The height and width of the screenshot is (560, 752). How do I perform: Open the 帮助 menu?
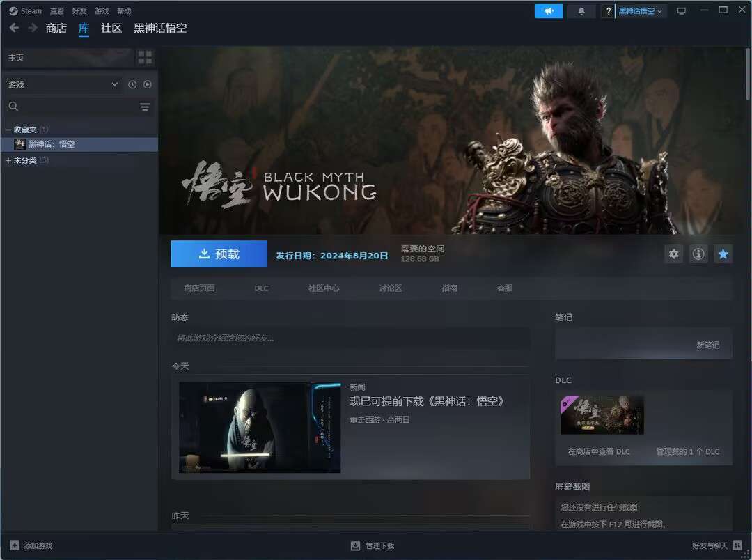pyautogui.click(x=124, y=10)
